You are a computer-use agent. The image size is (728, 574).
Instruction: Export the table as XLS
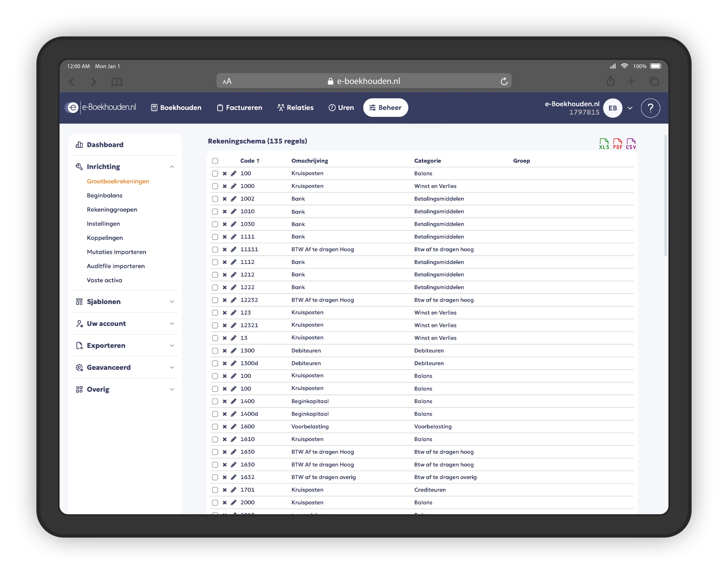click(604, 144)
